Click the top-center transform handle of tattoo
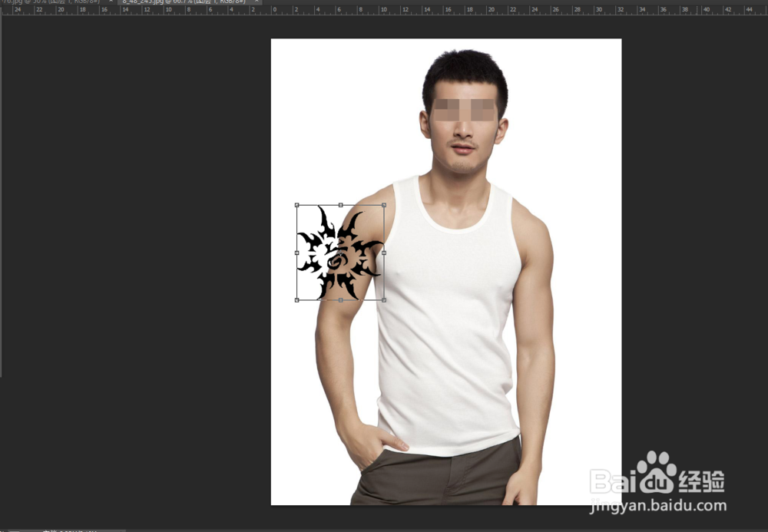This screenshot has width=768, height=532. point(340,205)
